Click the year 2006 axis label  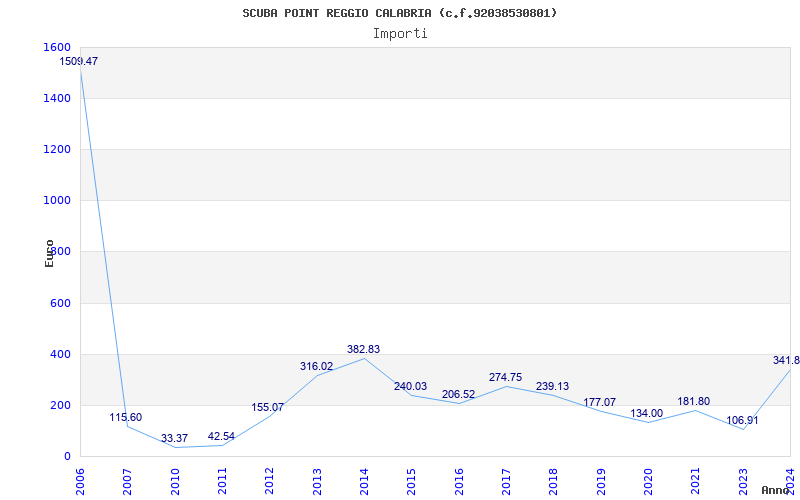pos(80,482)
